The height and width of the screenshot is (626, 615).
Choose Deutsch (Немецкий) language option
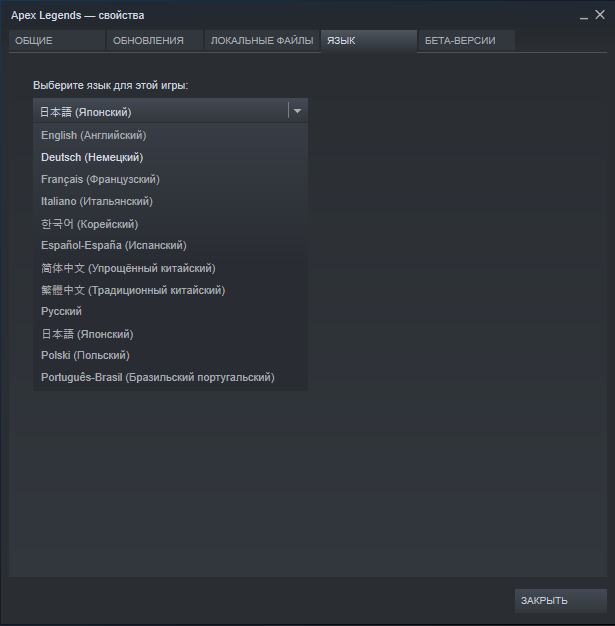click(170, 157)
